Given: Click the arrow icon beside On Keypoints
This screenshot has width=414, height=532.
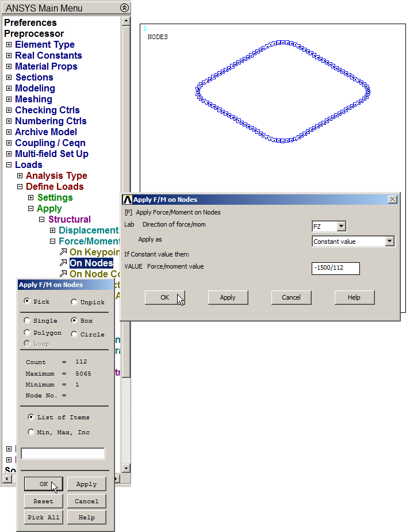Looking at the screenshot, I should point(63,252).
